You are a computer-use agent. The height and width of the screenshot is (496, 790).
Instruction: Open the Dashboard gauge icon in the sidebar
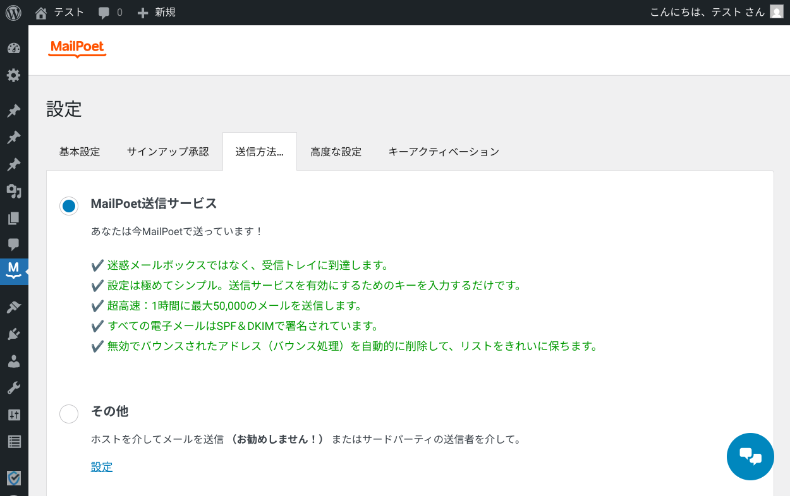14,48
